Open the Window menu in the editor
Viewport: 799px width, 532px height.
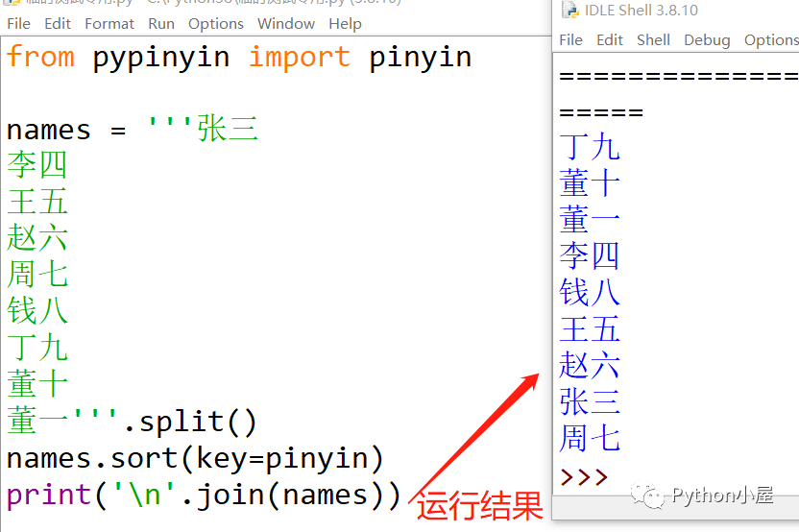(x=286, y=23)
